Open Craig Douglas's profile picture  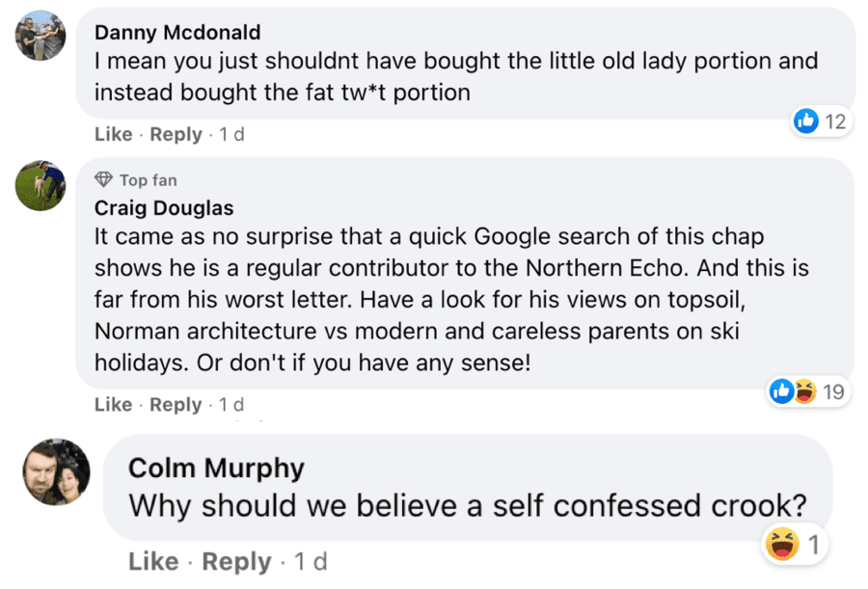click(41, 185)
